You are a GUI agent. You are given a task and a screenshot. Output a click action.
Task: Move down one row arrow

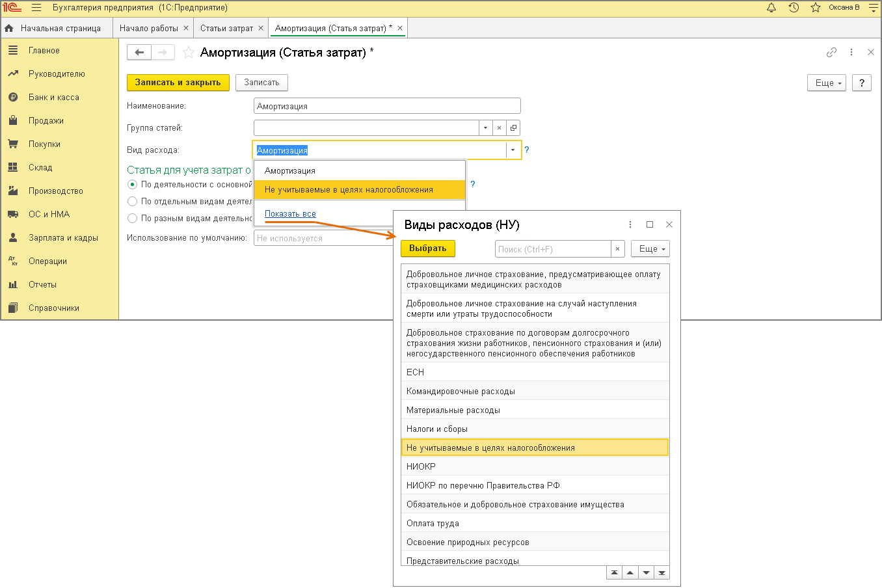[646, 573]
